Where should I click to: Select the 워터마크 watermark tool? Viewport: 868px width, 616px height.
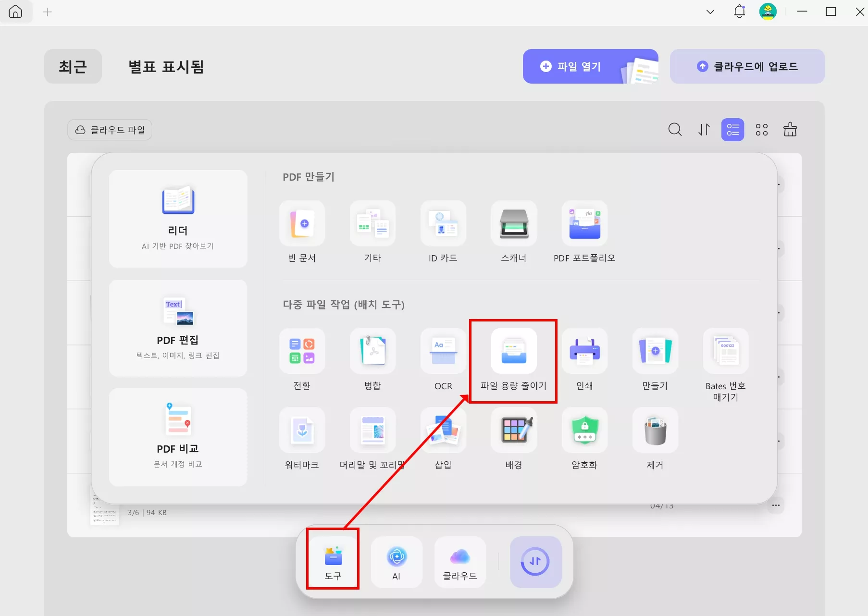point(302,439)
